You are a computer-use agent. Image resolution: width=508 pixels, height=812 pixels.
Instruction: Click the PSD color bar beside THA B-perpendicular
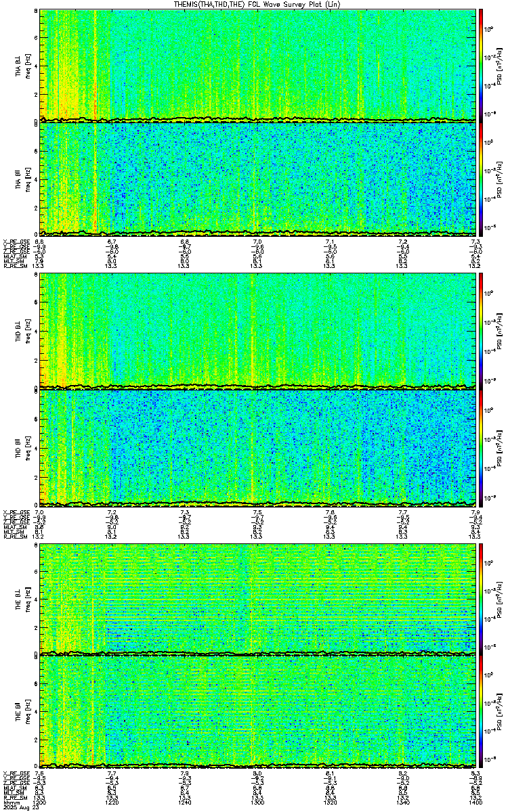tap(481, 66)
